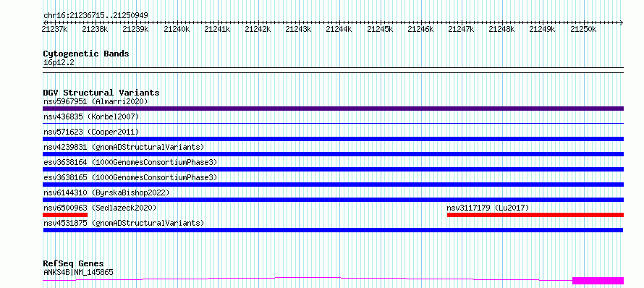644x288 pixels.
Task: Click the RefSeq Genes track title
Action: pos(74,264)
